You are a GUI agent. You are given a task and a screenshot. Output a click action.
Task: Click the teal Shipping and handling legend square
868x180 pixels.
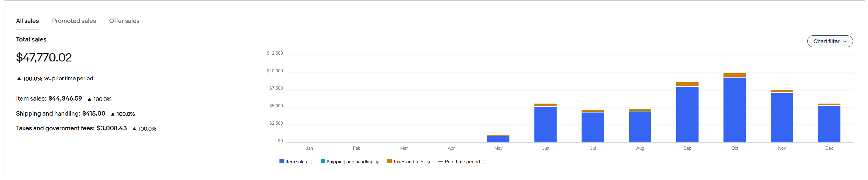click(x=323, y=161)
